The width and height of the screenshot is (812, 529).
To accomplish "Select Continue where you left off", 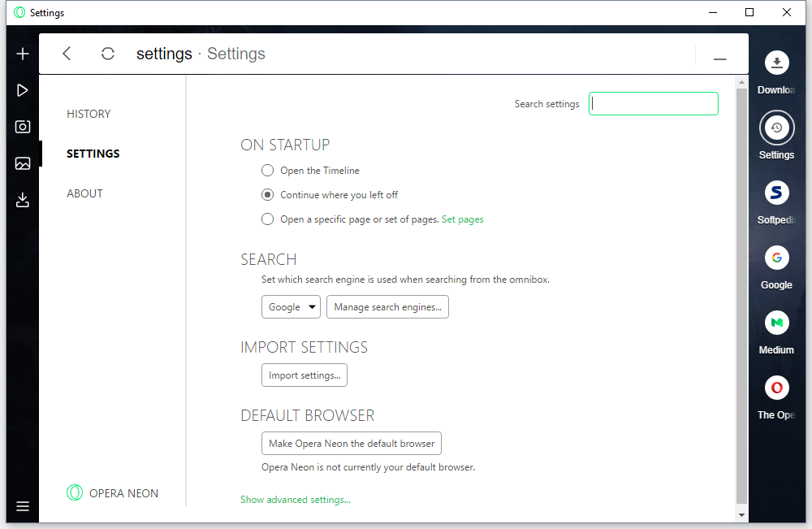I will pyautogui.click(x=267, y=195).
